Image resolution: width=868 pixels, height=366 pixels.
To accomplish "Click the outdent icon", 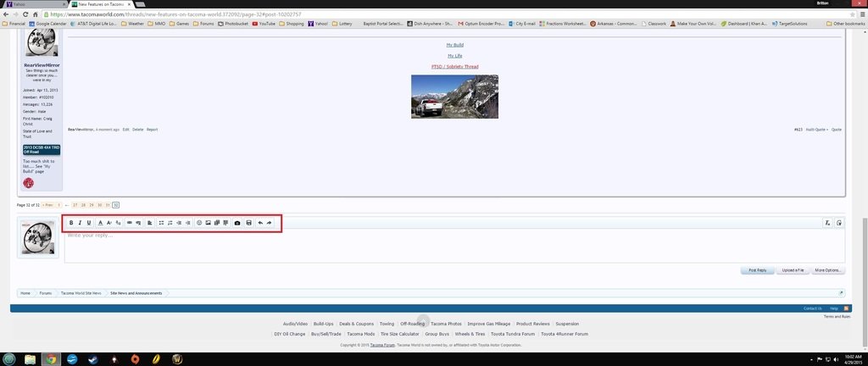I will coord(179,223).
